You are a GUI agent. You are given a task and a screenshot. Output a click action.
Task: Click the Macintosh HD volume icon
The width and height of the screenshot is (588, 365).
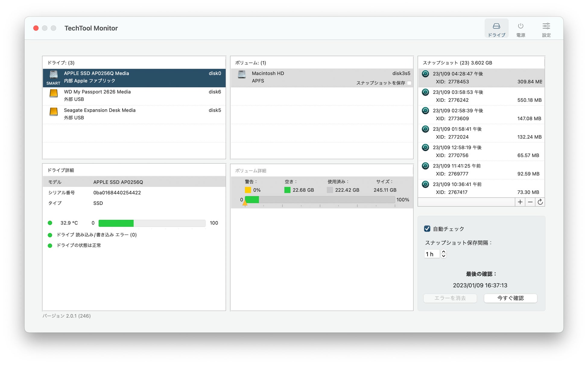[x=242, y=75]
